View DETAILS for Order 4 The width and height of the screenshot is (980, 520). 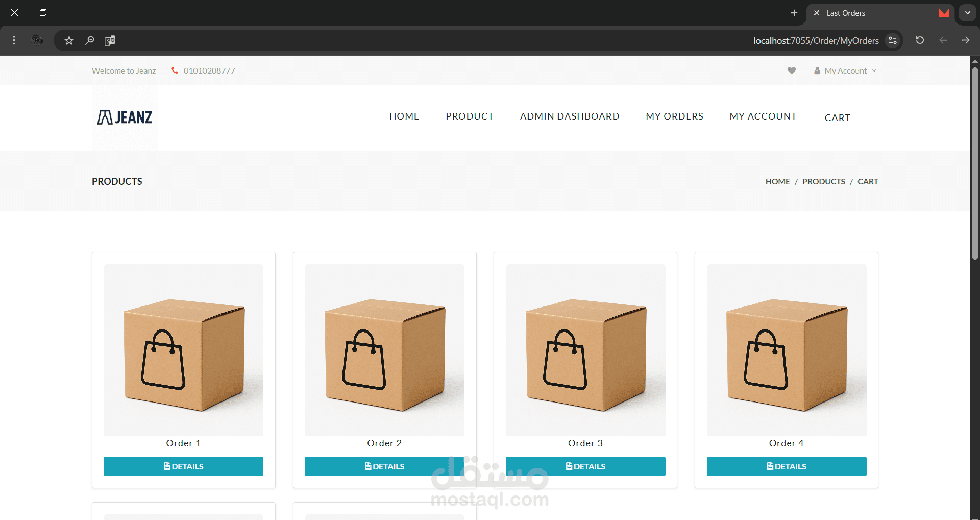[787, 466]
